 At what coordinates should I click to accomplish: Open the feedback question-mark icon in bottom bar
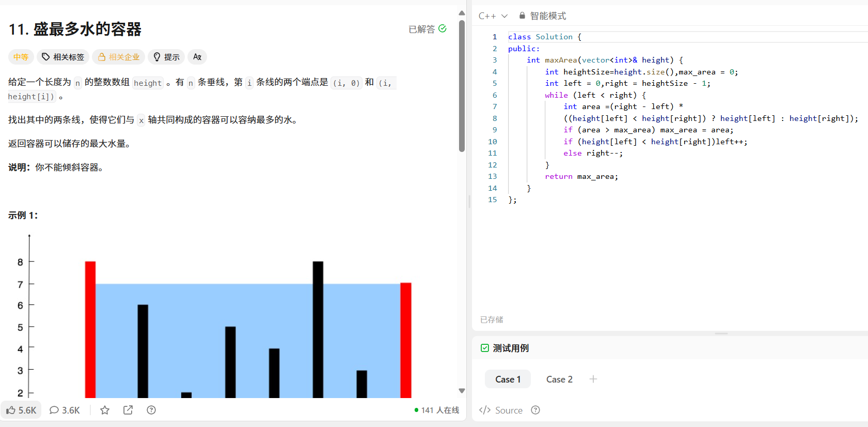point(151,410)
